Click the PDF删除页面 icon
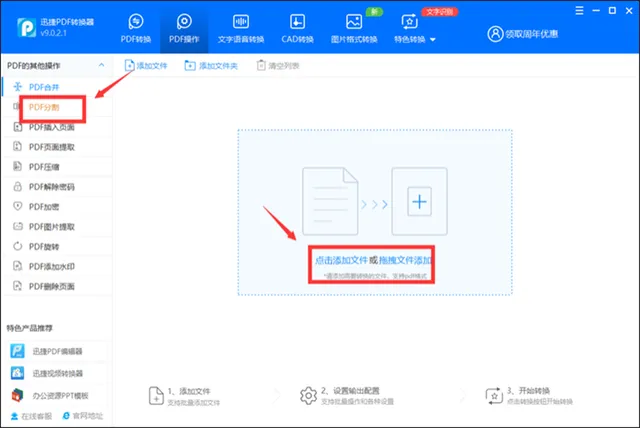The height and width of the screenshot is (428, 640). tap(18, 286)
